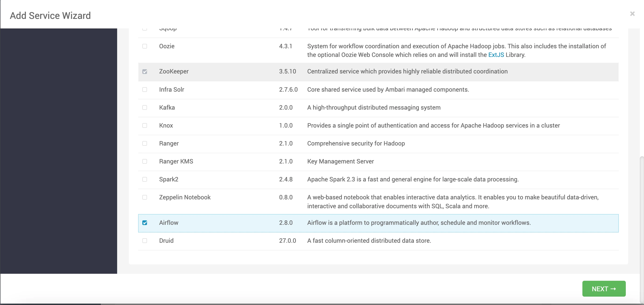This screenshot has height=305, width=644.
Task: Click the Zeppelin Notebook service name
Action: (185, 197)
